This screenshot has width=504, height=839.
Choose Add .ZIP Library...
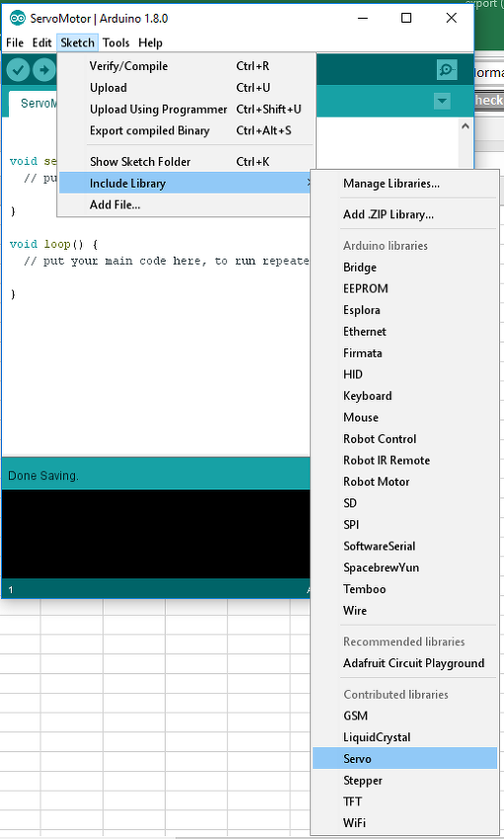point(404,214)
